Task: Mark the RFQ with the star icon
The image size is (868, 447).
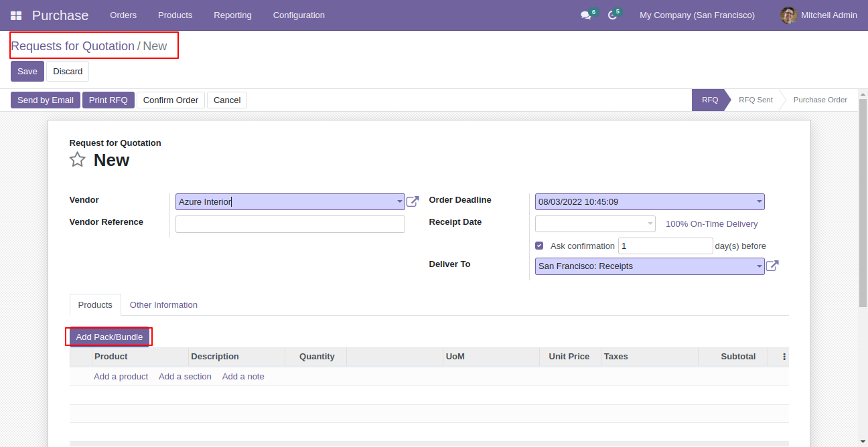Action: [x=78, y=160]
